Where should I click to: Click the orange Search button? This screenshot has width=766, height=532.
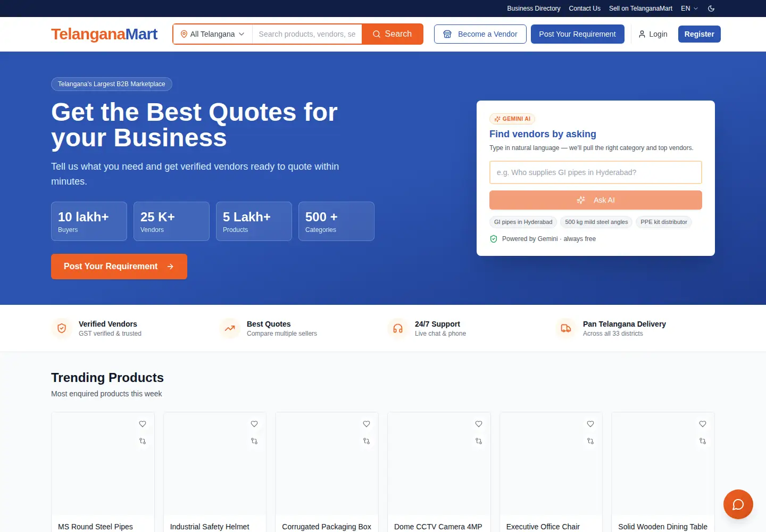point(393,34)
